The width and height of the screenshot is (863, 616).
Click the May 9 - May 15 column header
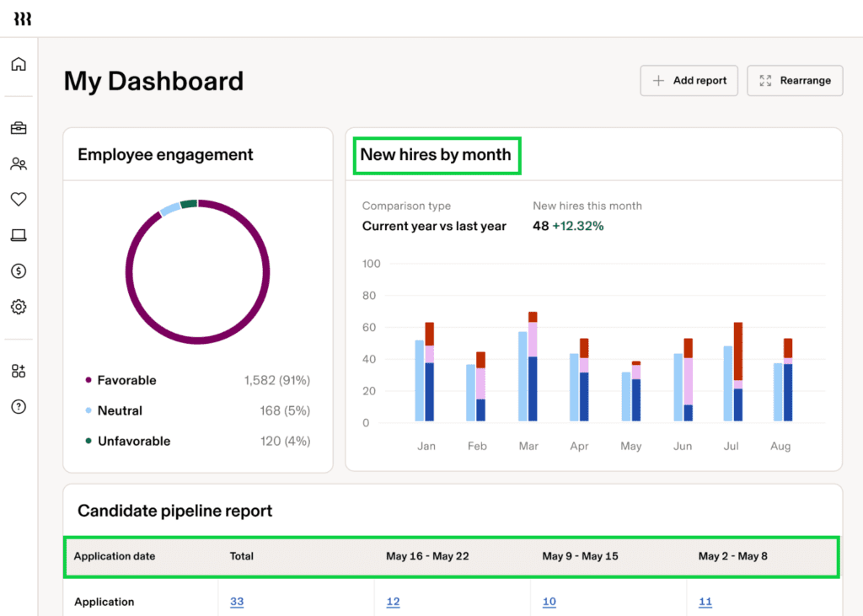click(x=580, y=556)
